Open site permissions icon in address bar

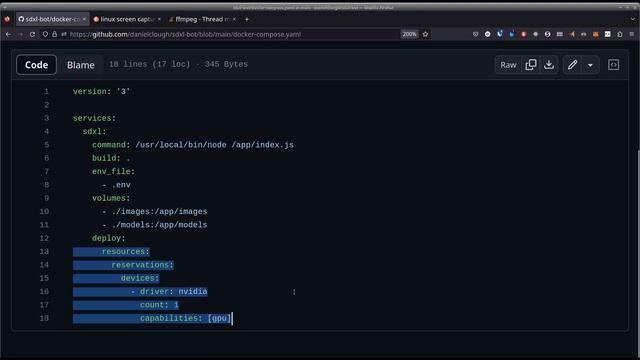(64, 34)
